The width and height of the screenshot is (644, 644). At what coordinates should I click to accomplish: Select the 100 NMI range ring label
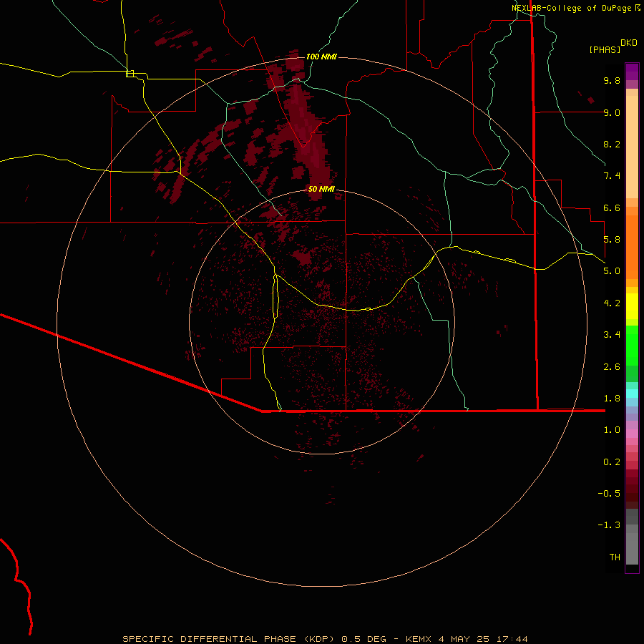(x=321, y=57)
